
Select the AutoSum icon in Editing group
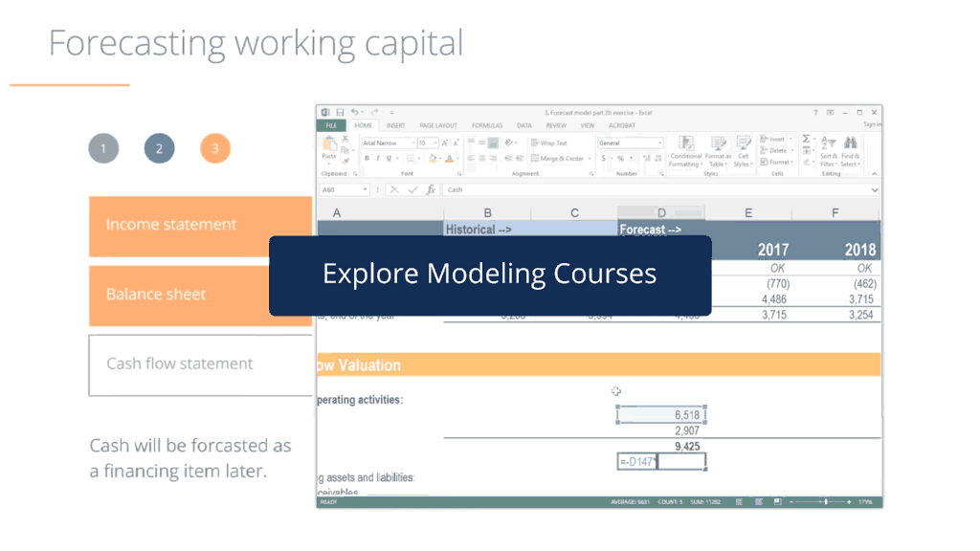point(806,139)
